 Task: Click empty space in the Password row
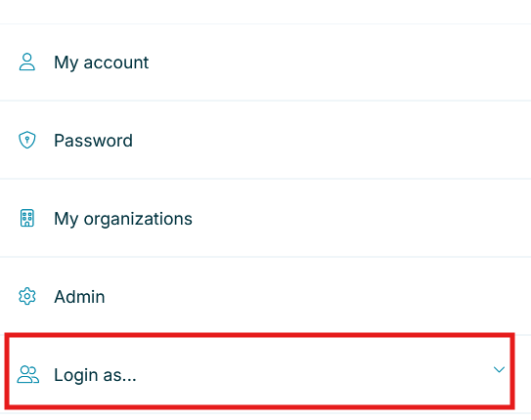322,140
